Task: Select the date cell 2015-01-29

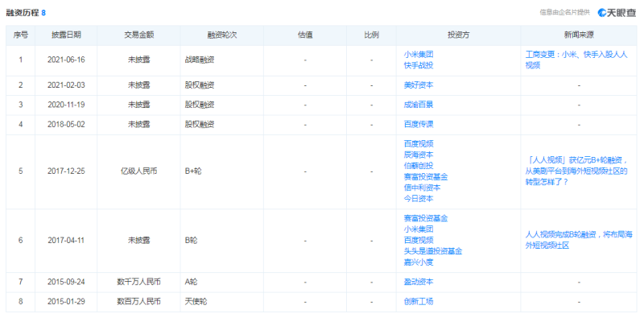Action: point(66,302)
